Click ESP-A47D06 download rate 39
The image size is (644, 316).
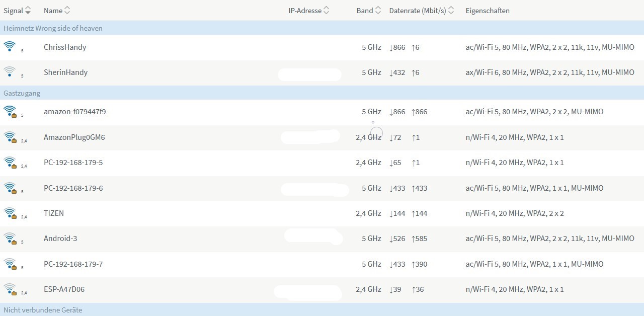pos(395,289)
